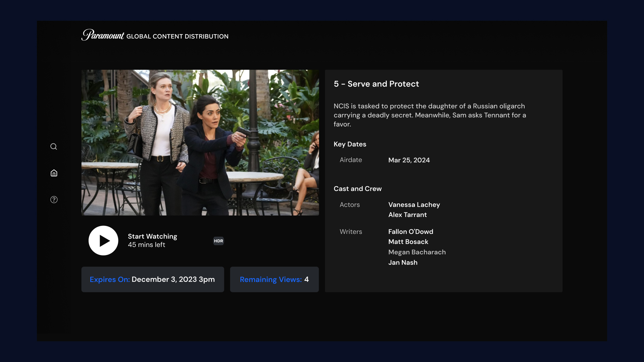
Task: Click the episode thumbnail image
Action: pos(200,142)
